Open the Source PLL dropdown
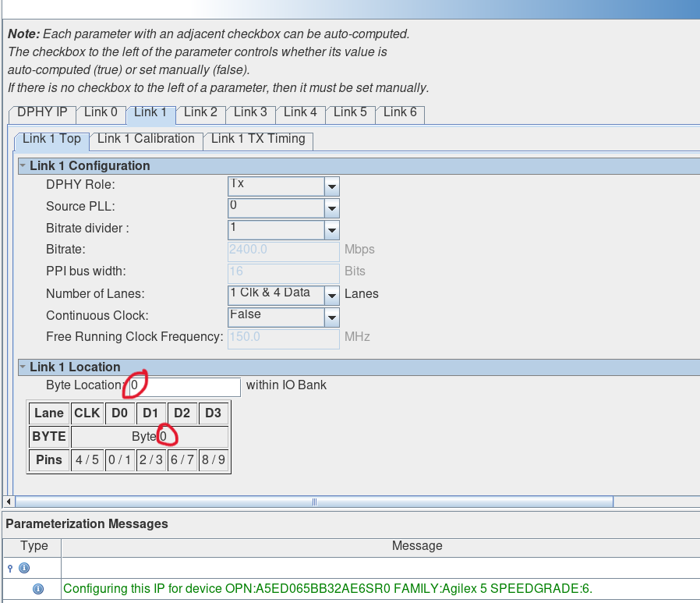Viewport: 700px width, 603px height. pyautogui.click(x=332, y=208)
